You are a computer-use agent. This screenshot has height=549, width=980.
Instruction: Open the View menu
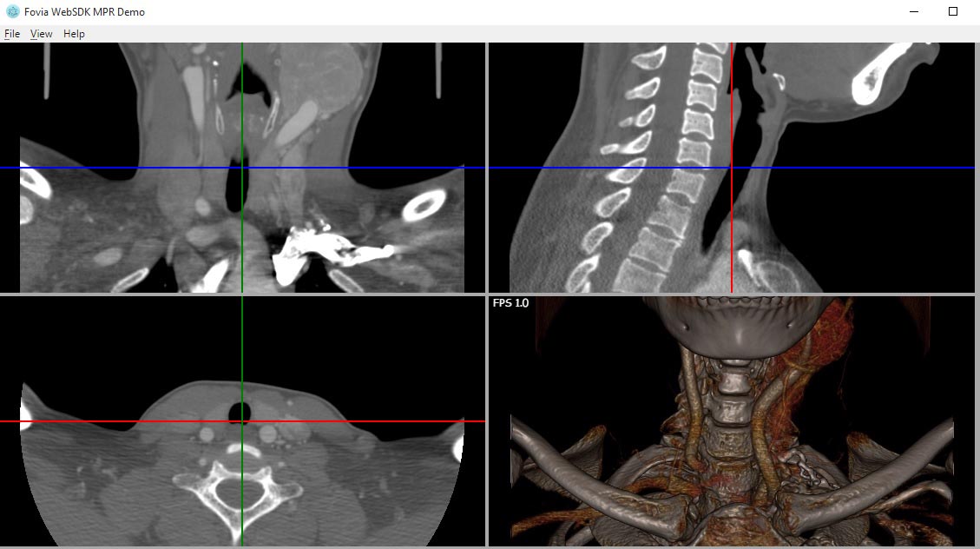coord(41,34)
